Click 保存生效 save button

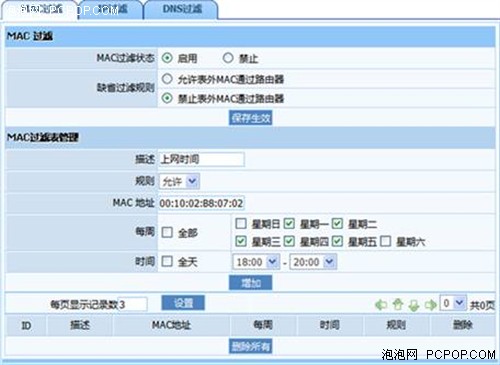[x=251, y=118]
